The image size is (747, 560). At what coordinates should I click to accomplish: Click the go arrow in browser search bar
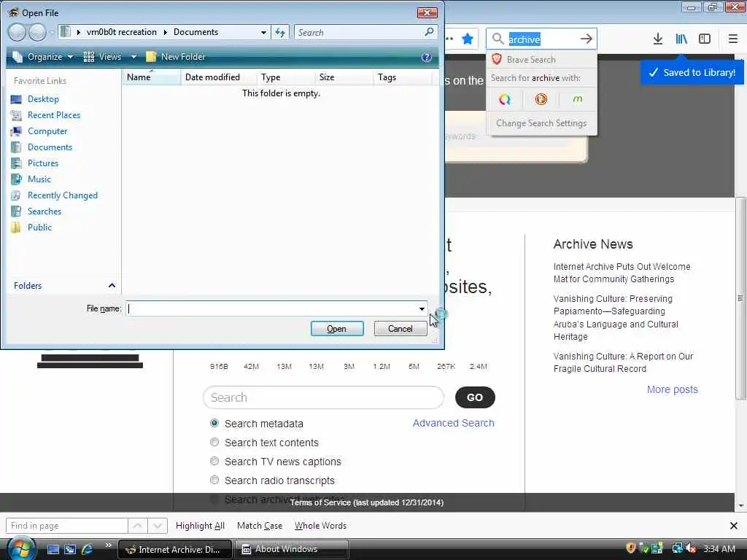pyautogui.click(x=587, y=39)
